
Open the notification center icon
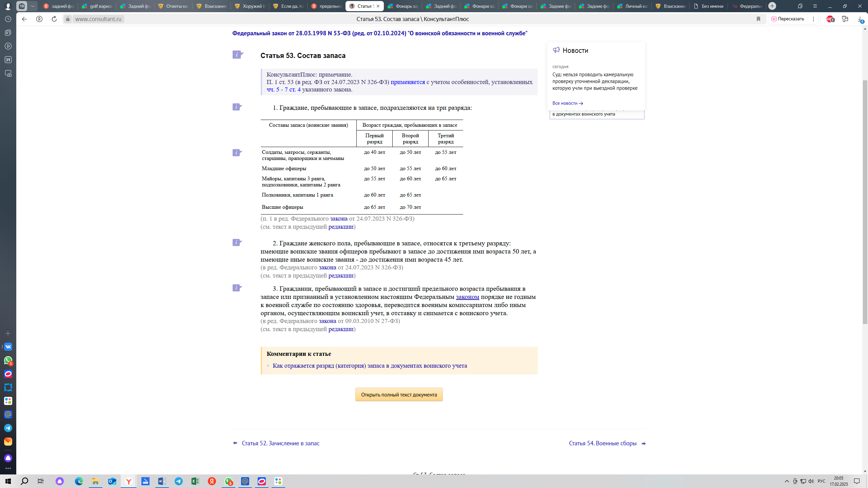click(x=857, y=481)
